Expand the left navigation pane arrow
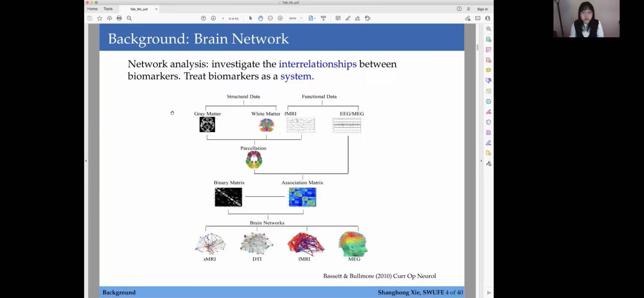 tap(86, 161)
